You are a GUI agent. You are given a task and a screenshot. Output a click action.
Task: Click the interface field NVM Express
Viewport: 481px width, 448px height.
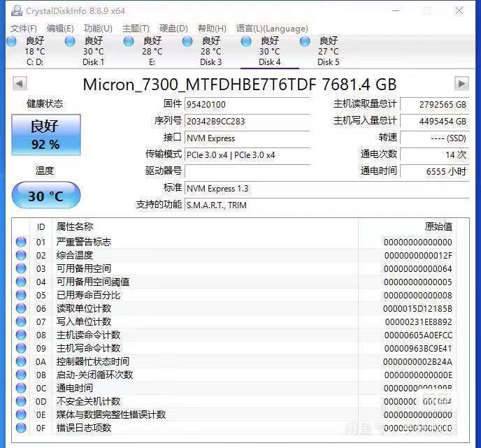(247, 138)
